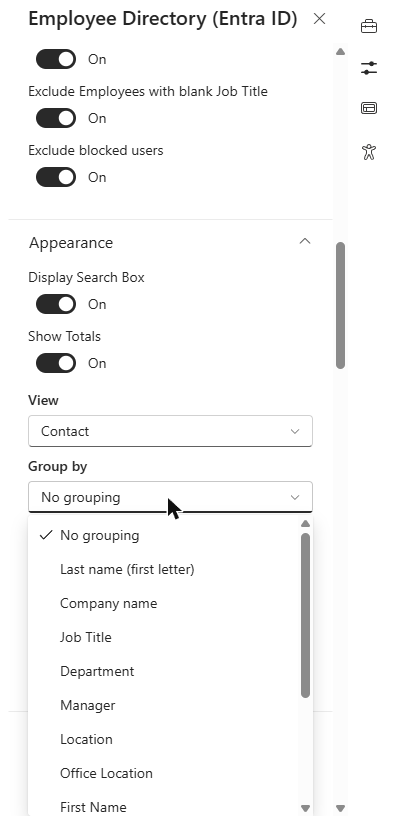The image size is (402, 816).
Task: Click pane scroll-down arrow
Action: pos(341,808)
